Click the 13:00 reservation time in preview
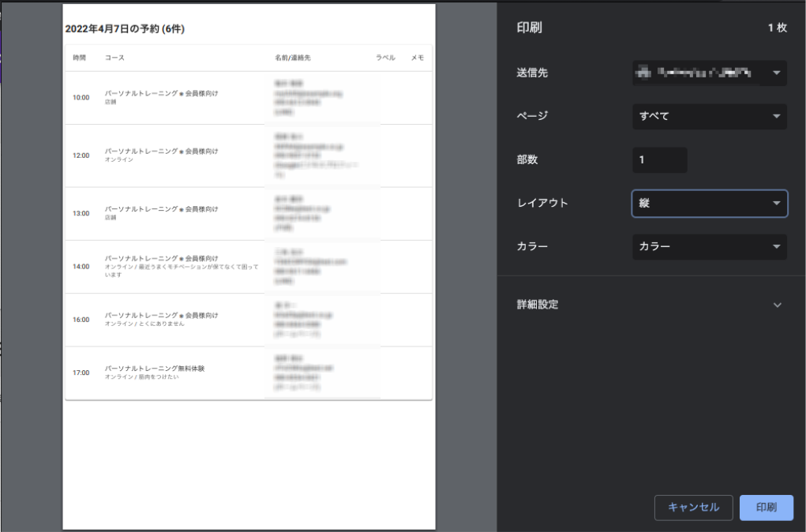 click(x=81, y=214)
